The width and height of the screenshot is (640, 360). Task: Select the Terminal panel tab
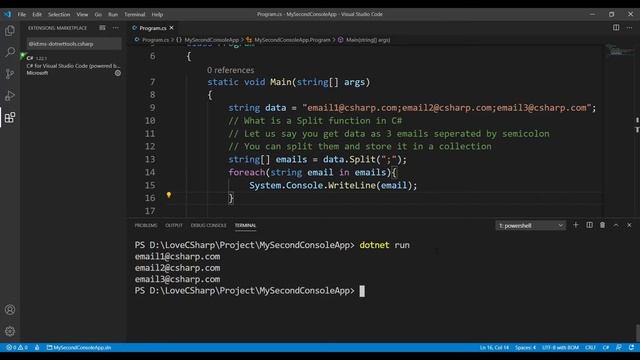tap(245, 225)
